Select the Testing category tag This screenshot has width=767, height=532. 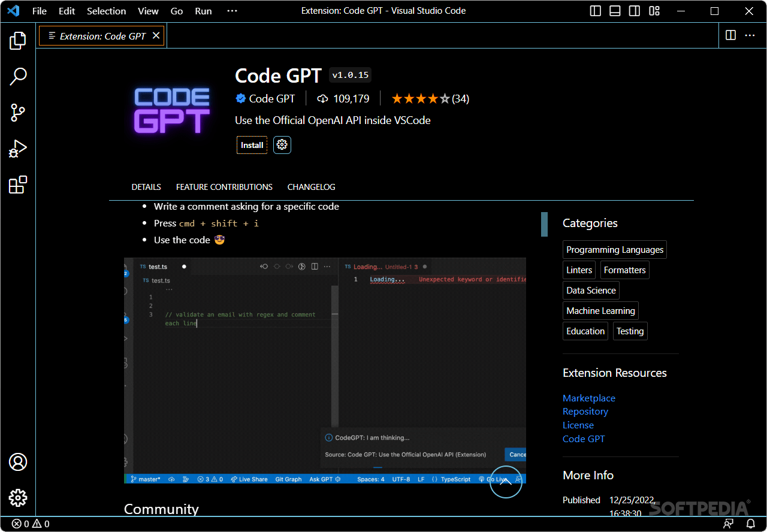pos(630,331)
